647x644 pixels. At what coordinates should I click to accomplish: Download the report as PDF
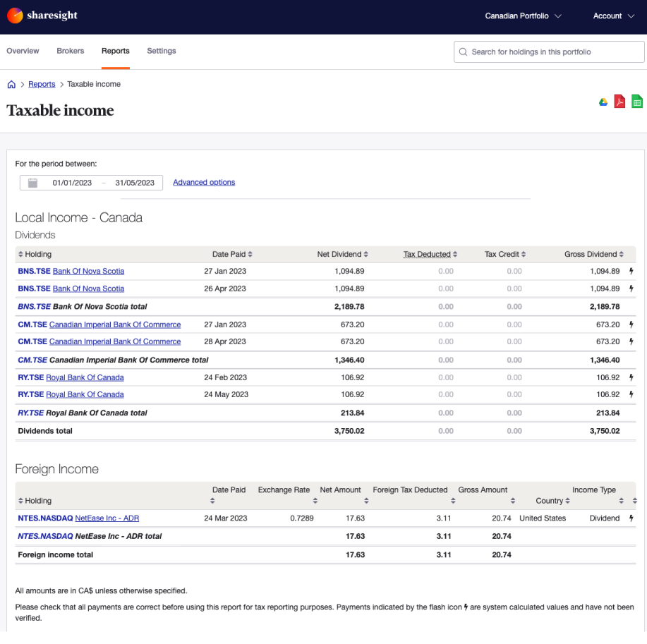(x=619, y=102)
